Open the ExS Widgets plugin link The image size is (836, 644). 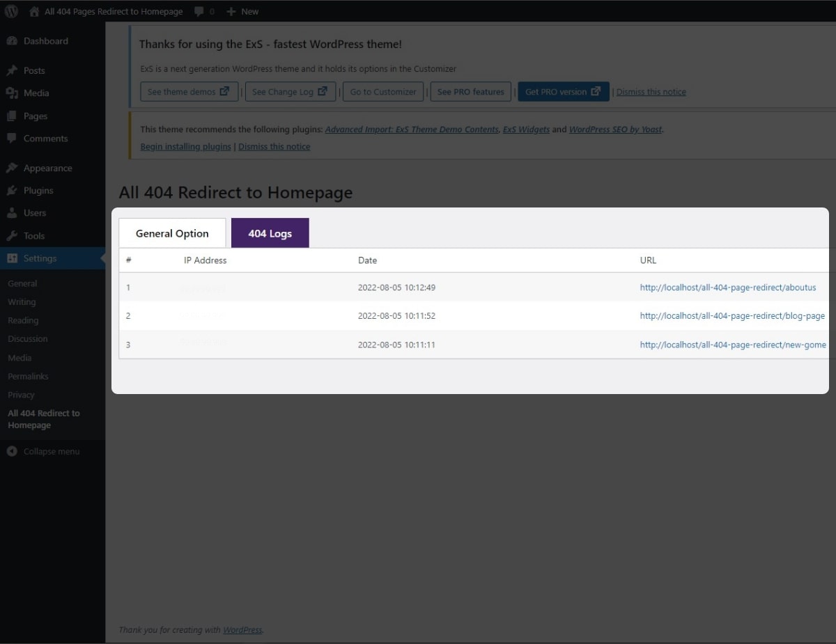tap(527, 129)
